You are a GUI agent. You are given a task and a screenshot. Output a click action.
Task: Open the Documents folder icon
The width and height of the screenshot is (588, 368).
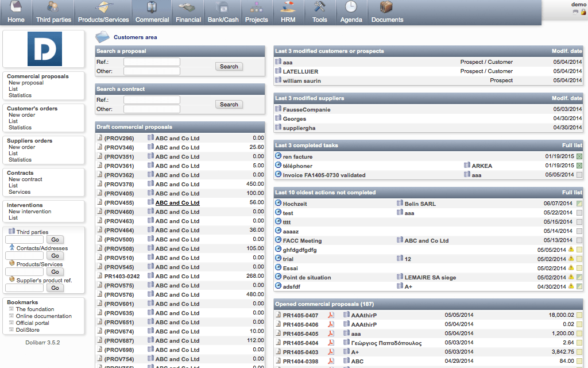[386, 7]
